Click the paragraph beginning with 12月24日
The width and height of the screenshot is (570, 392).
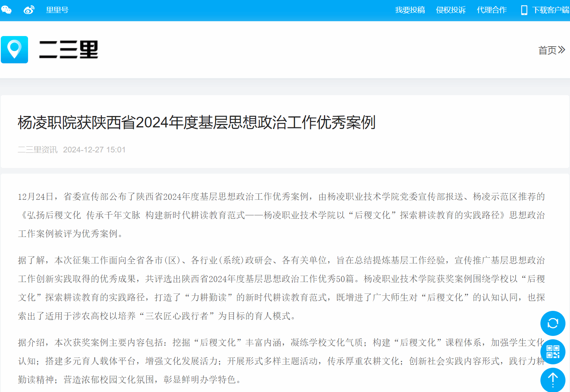tap(281, 215)
